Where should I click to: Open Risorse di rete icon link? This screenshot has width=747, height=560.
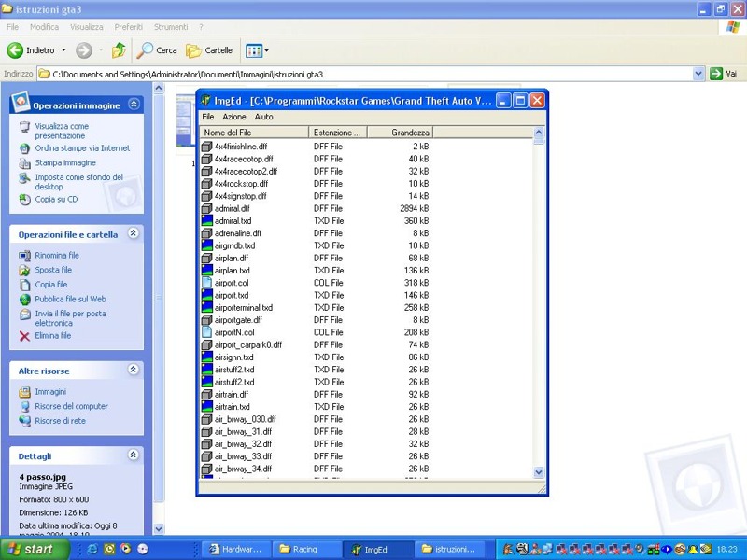click(x=25, y=421)
